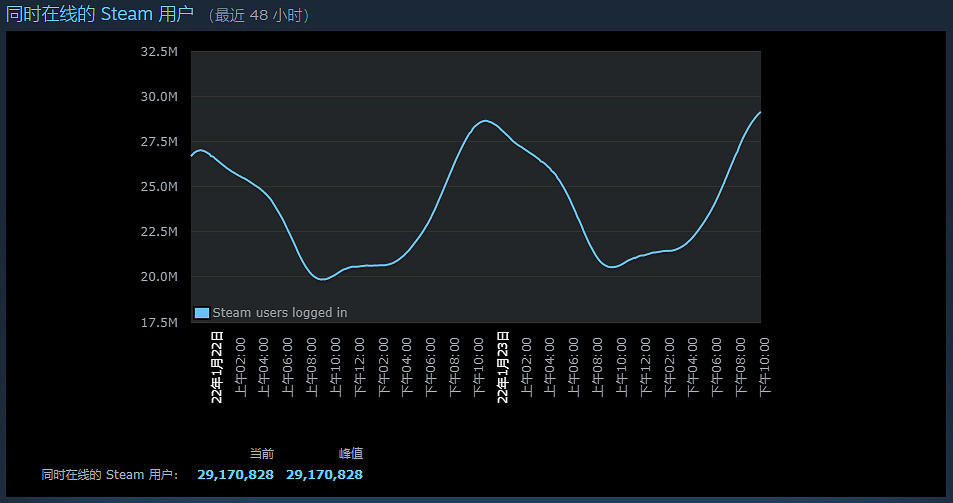This screenshot has width=953, height=503.
Task: Click the (最近 48 小时) subtitle text
Action: click(x=261, y=16)
